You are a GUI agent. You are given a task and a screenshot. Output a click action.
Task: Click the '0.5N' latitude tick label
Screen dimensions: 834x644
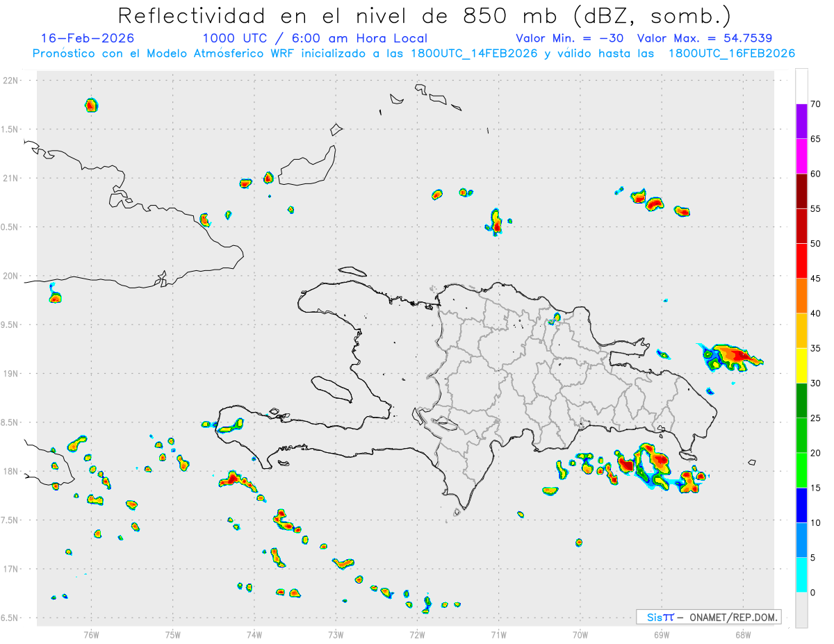tap(10, 227)
